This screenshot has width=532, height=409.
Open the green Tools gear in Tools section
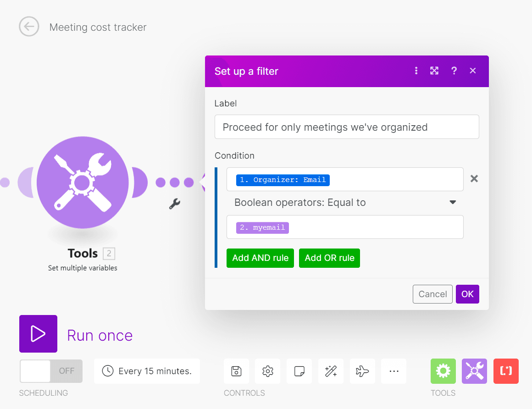(443, 371)
